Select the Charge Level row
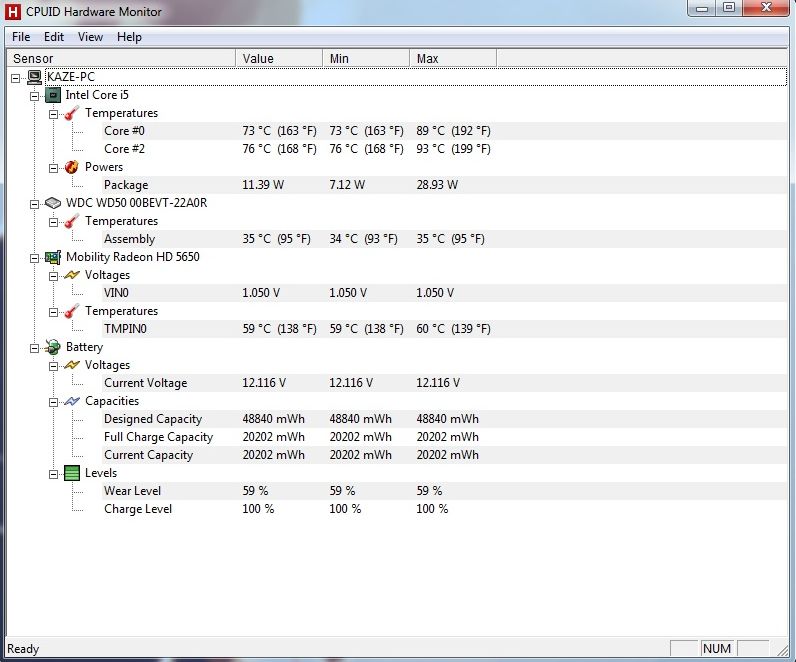The height and width of the screenshot is (662, 796). tap(445, 509)
